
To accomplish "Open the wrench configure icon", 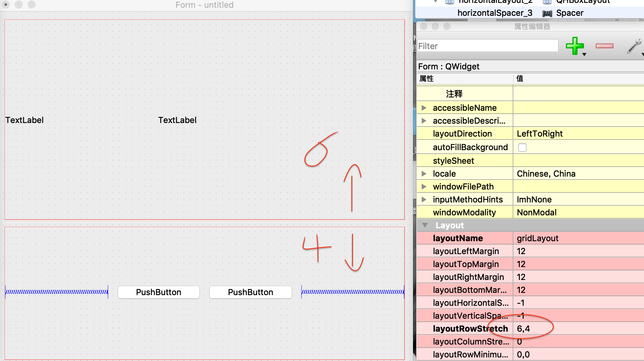I will pos(634,46).
